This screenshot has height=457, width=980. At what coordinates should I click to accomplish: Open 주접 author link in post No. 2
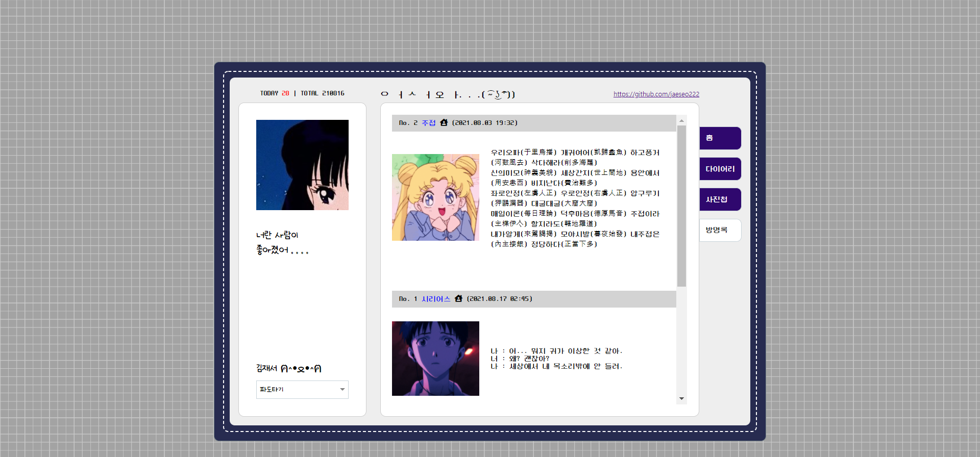click(429, 123)
